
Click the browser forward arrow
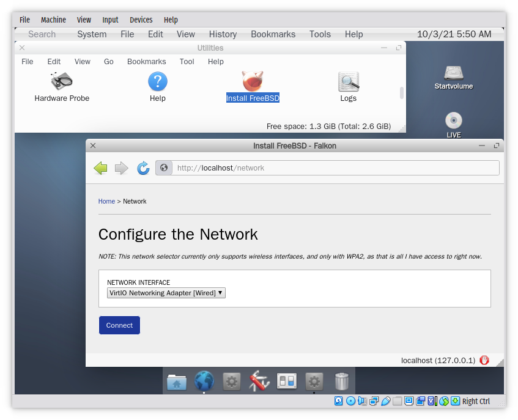point(122,168)
